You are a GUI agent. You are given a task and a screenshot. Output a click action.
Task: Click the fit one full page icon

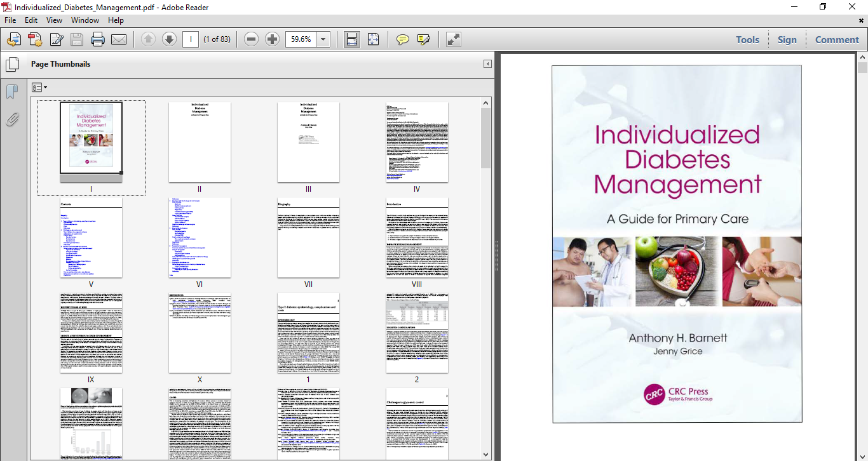click(x=373, y=39)
